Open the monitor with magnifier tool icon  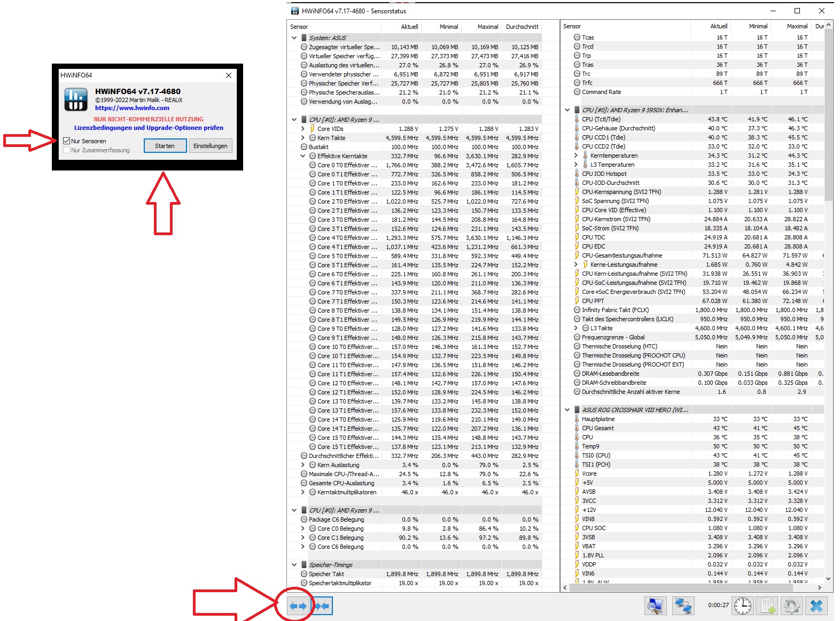(x=656, y=606)
